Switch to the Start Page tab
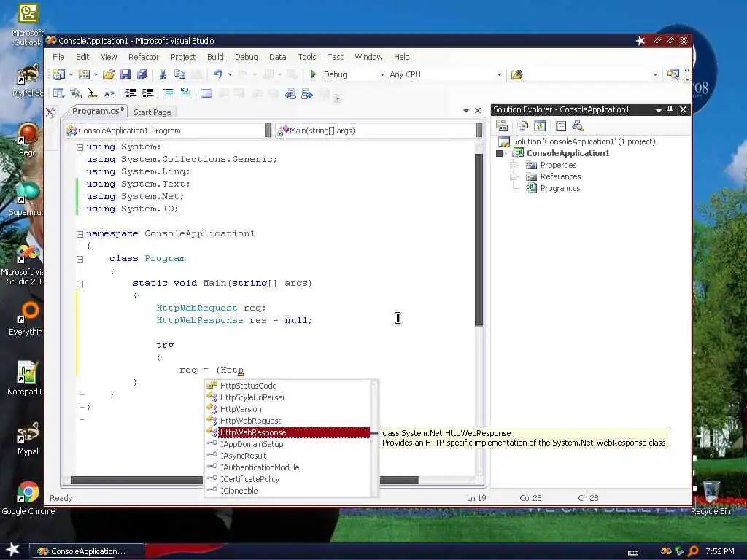747x560 pixels. point(152,112)
